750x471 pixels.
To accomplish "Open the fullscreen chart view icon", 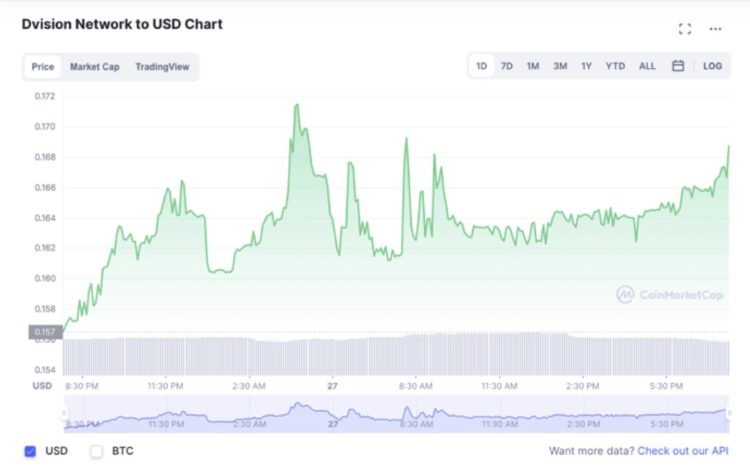I will click(x=684, y=29).
